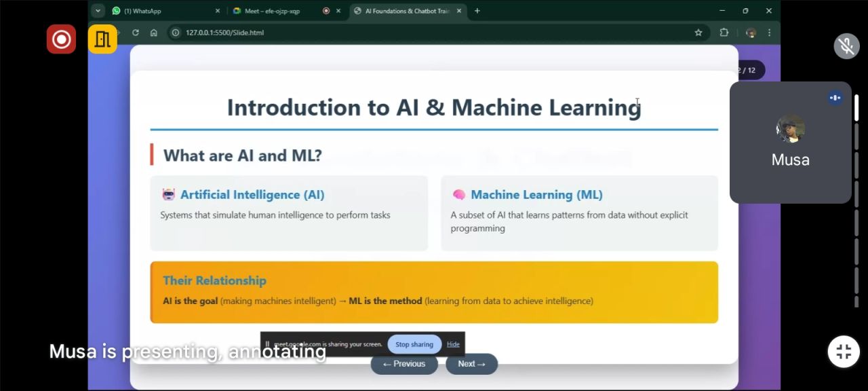Open the browser extensions puzzle icon

(x=724, y=33)
